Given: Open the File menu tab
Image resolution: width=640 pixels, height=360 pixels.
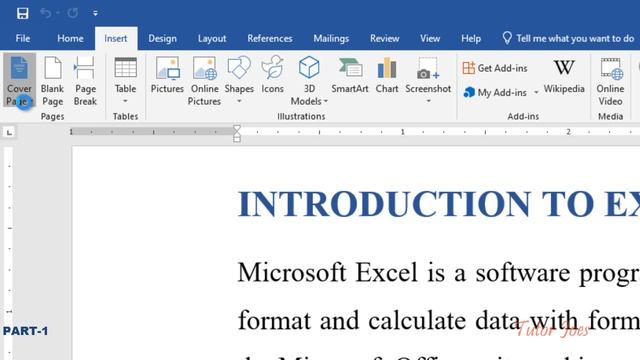Looking at the screenshot, I should tap(23, 38).
